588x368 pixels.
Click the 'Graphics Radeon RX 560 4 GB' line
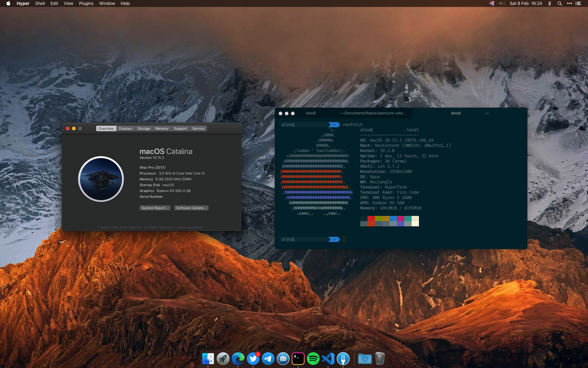pyautogui.click(x=165, y=191)
